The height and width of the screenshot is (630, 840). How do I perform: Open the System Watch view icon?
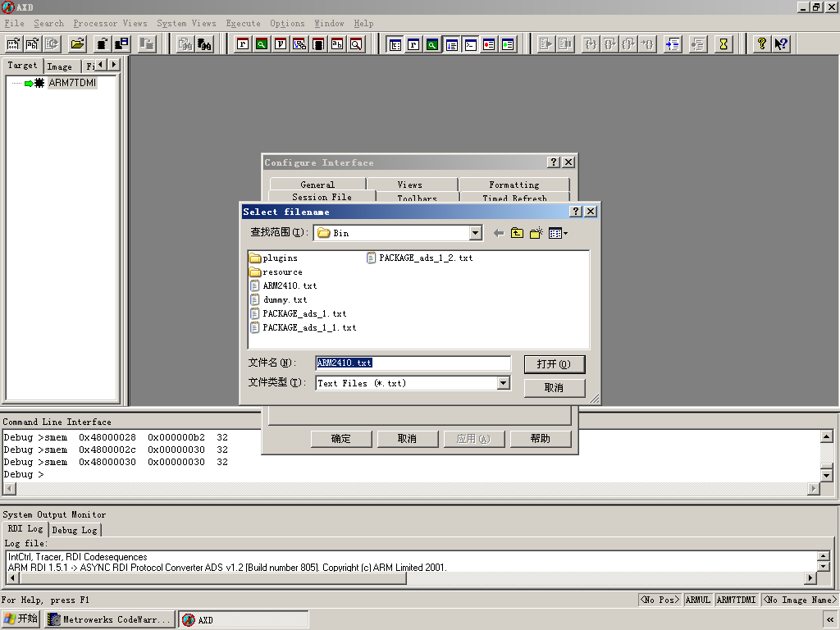(432, 44)
